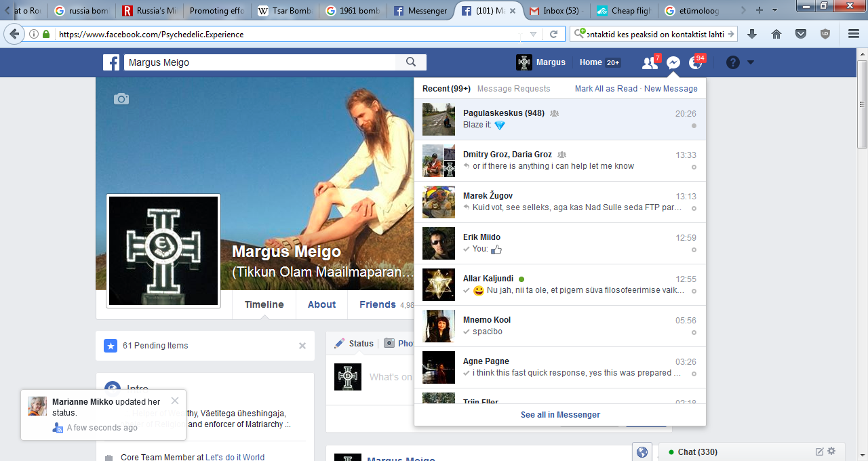Open 61 Pending Items
This screenshot has height=461, width=868.
click(155, 346)
